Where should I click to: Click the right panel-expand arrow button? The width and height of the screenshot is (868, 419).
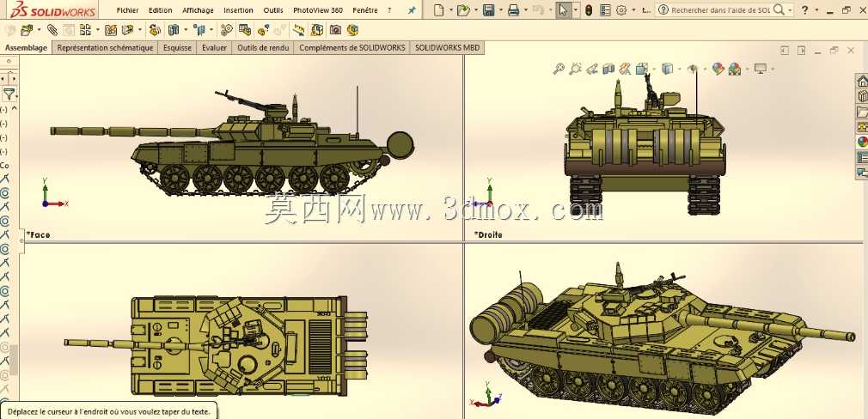(x=801, y=51)
